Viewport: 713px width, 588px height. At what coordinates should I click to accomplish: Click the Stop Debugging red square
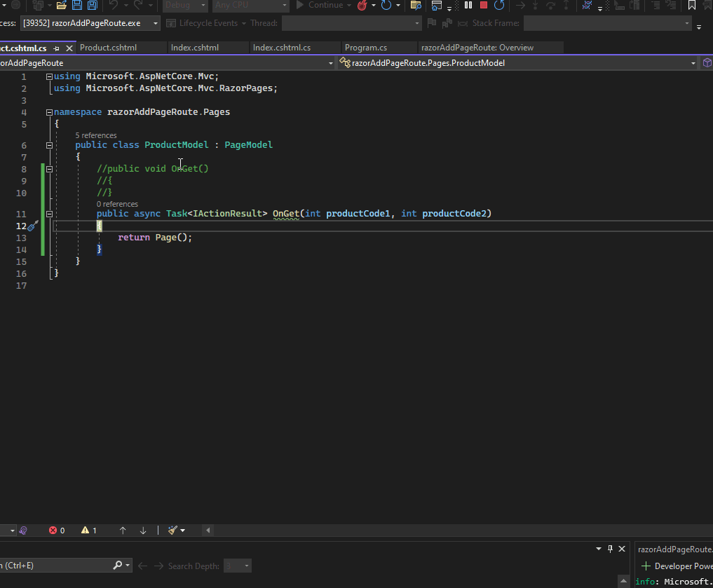click(484, 6)
